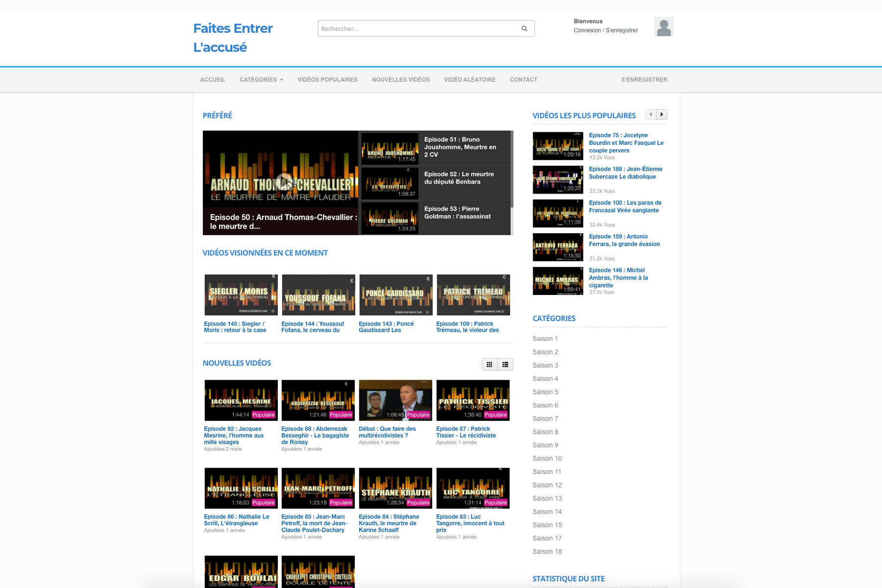Open Nouvelles Vidéos menu item
Image resolution: width=882 pixels, height=588 pixels.
click(401, 80)
